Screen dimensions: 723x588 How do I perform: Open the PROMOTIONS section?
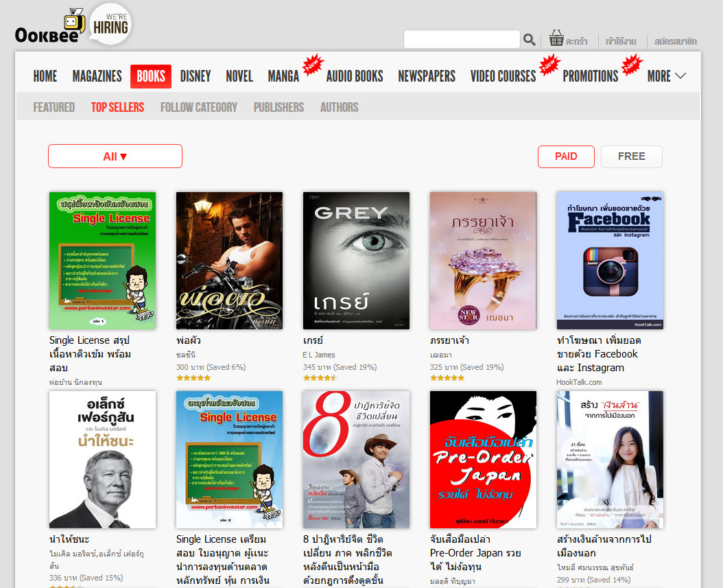coord(590,76)
